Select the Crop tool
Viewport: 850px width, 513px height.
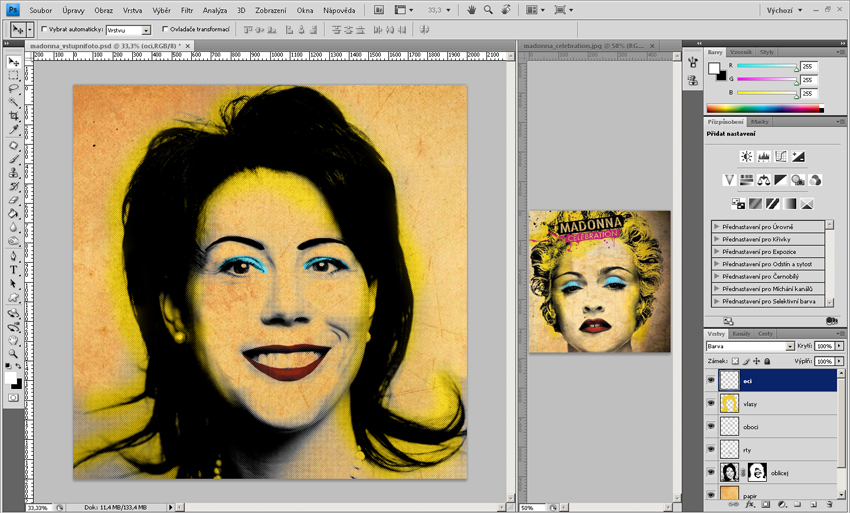[14, 116]
